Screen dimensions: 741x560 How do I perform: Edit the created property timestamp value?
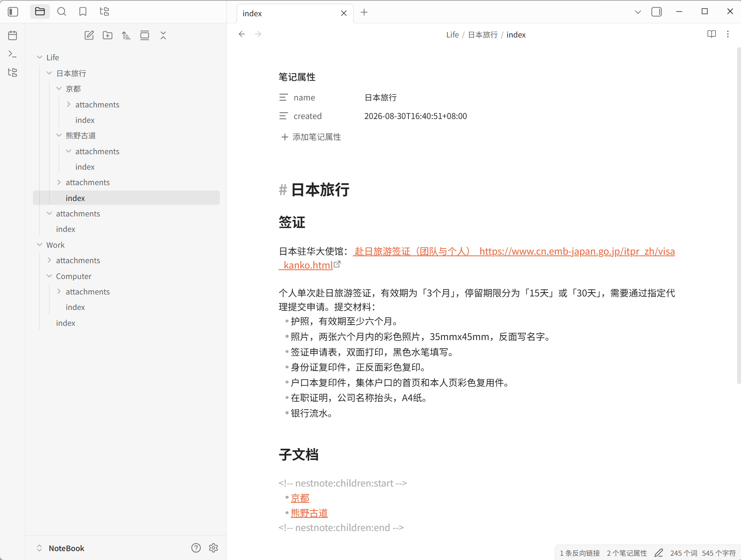tap(416, 116)
